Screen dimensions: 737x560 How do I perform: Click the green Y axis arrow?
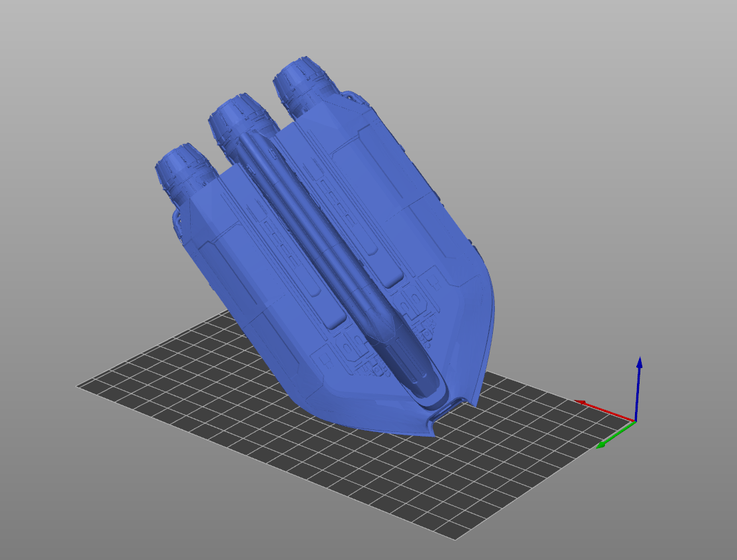(616, 435)
